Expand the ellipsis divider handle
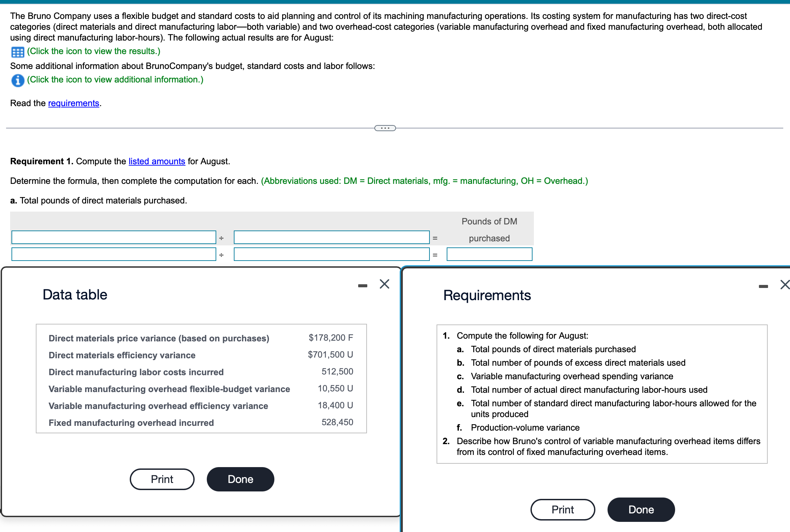 click(x=385, y=128)
